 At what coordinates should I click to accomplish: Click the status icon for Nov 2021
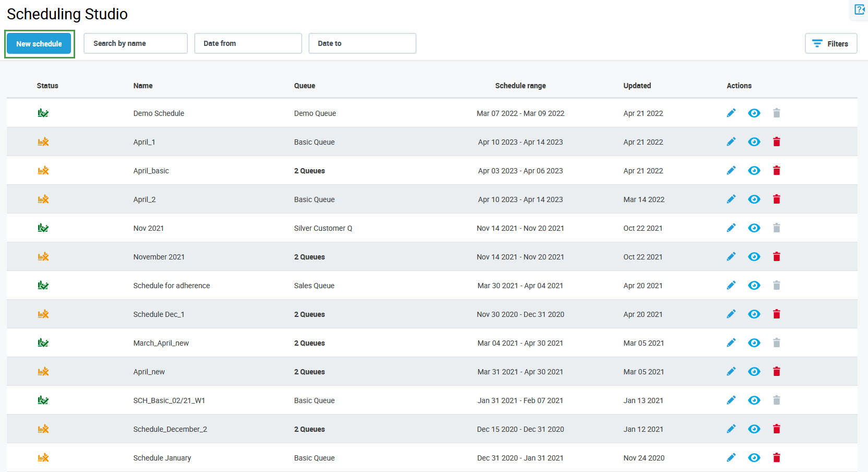coord(43,228)
